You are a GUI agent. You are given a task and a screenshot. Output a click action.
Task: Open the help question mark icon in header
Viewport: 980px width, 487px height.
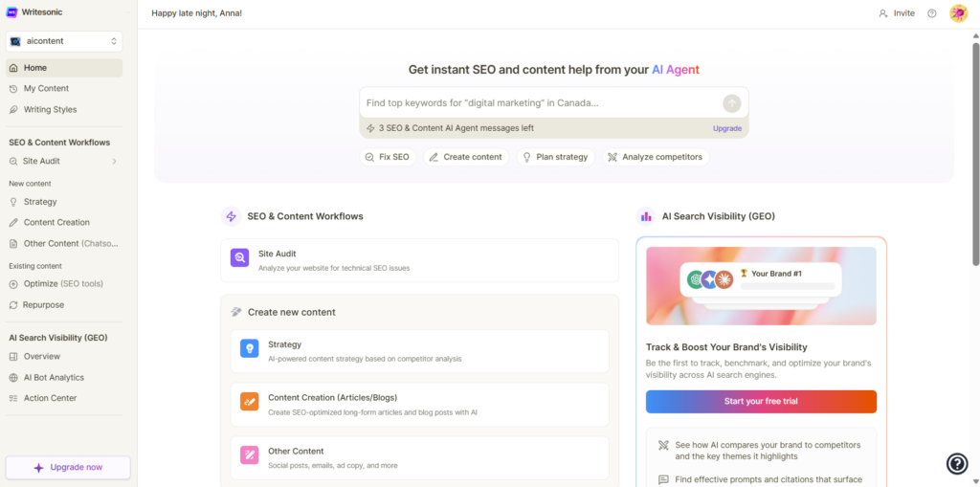tap(932, 13)
